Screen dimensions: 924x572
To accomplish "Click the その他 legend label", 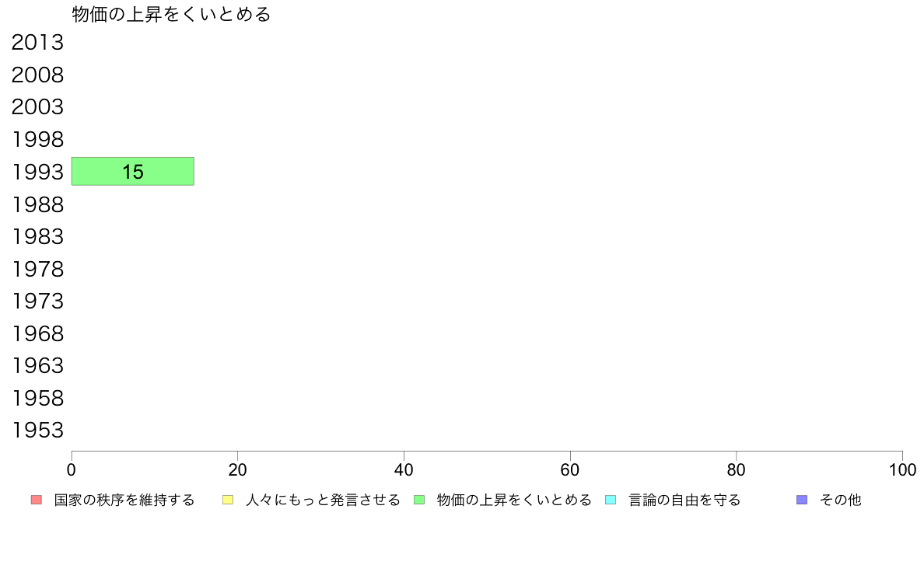I will [x=840, y=500].
